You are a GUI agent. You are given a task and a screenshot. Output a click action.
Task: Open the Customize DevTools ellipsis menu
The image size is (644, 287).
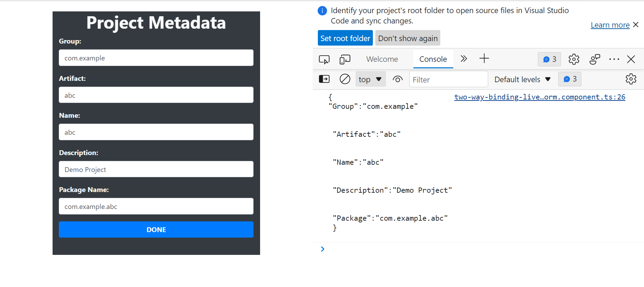tap(614, 59)
